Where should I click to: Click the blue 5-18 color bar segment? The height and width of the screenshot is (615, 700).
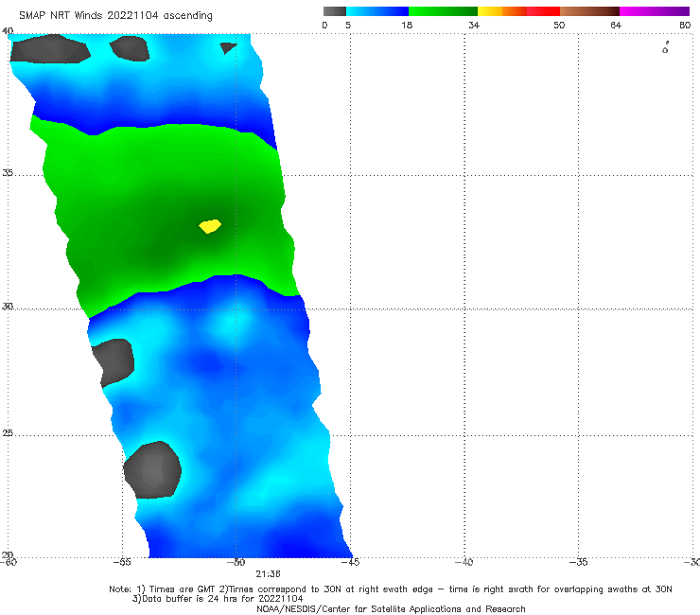[377, 11]
